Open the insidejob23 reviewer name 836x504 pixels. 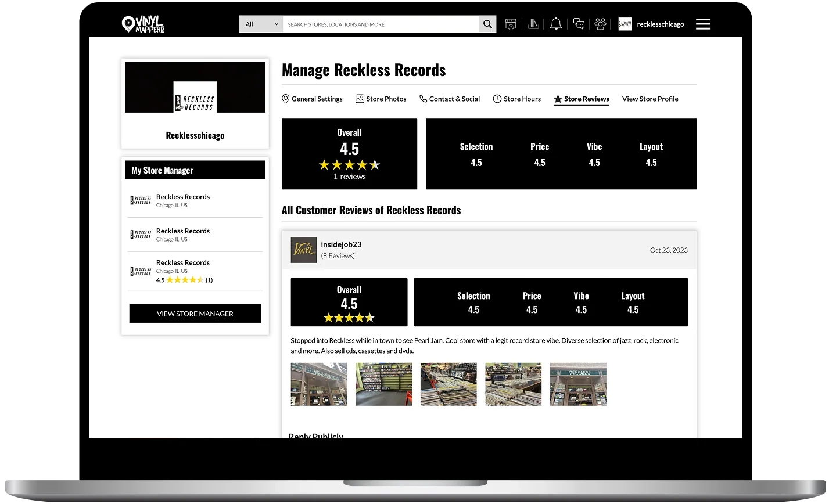point(341,244)
